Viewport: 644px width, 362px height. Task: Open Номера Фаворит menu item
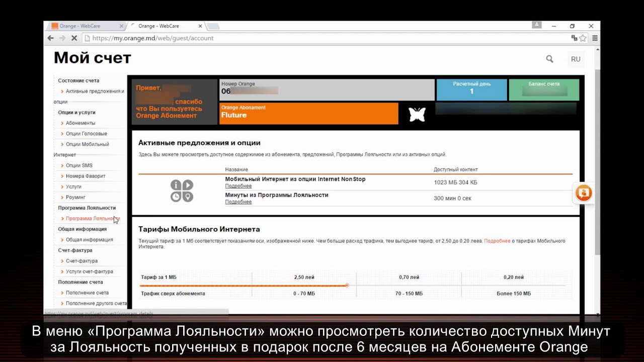86,176
